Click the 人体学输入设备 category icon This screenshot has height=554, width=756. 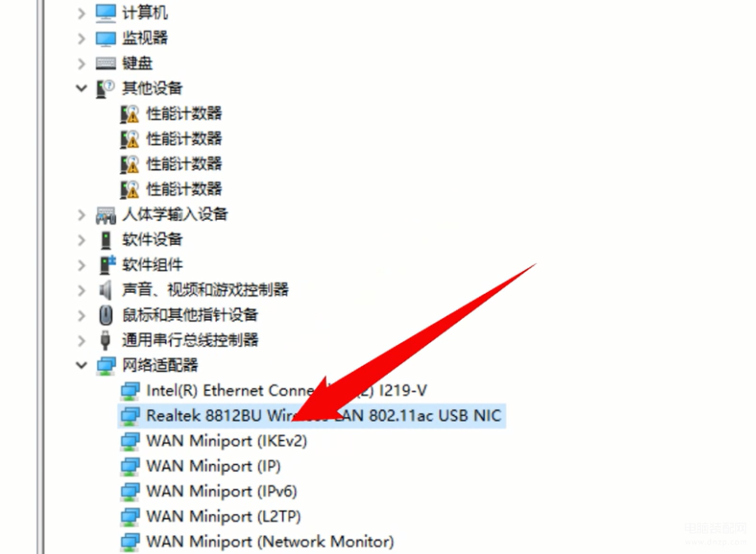click(x=105, y=214)
